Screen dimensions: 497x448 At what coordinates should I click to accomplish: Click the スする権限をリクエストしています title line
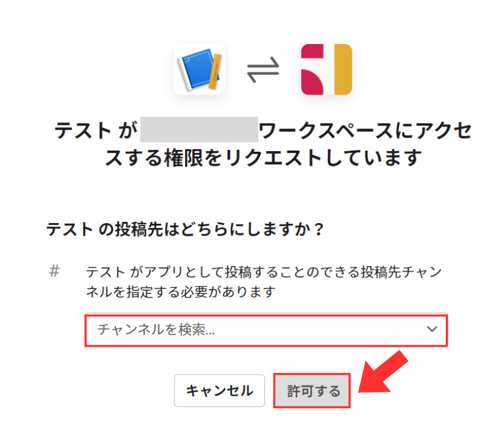[263, 158]
